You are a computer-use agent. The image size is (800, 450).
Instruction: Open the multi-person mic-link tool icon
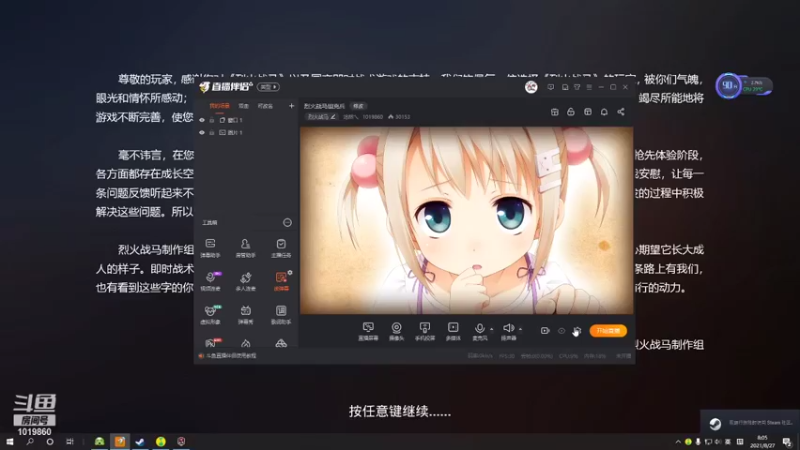(245, 281)
